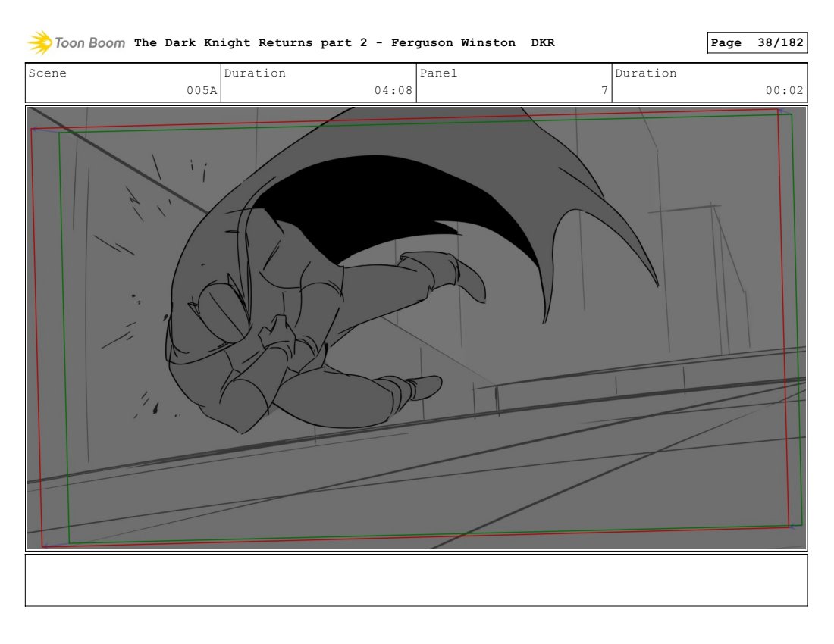Image resolution: width=834 pixels, height=644 pixels.
Task: Click the empty notes box below the panel
Action: pos(416,580)
